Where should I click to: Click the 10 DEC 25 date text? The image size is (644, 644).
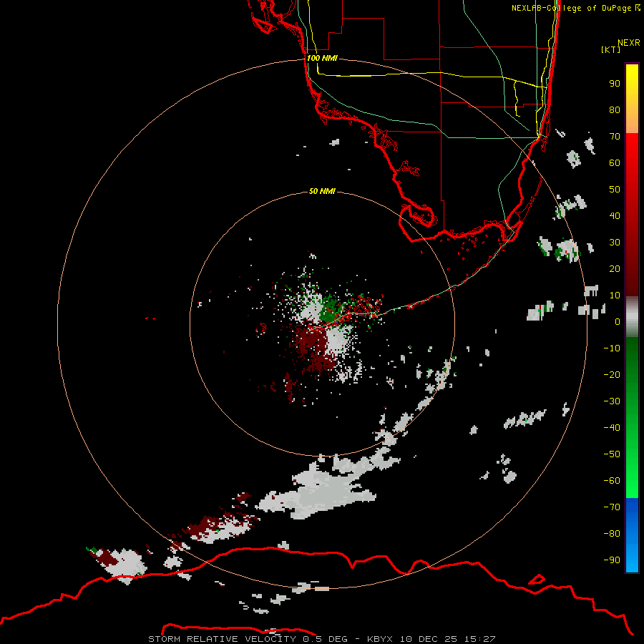tap(429, 639)
